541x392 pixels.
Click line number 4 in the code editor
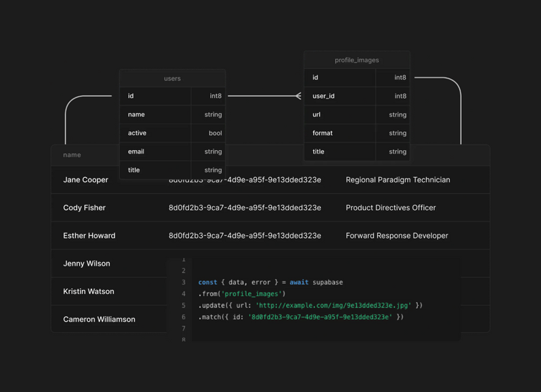(x=183, y=293)
